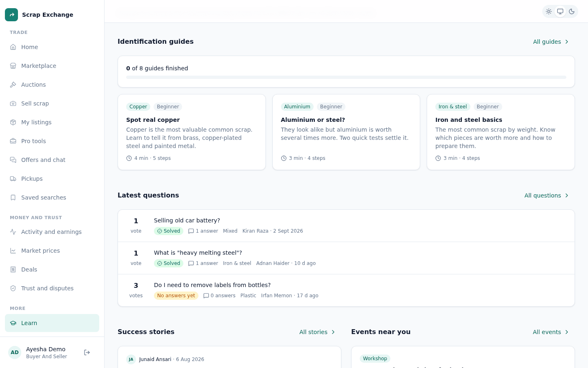Click the log out icon beside Ayesha Demo
Screen dimensions: 588x368
pos(87,352)
